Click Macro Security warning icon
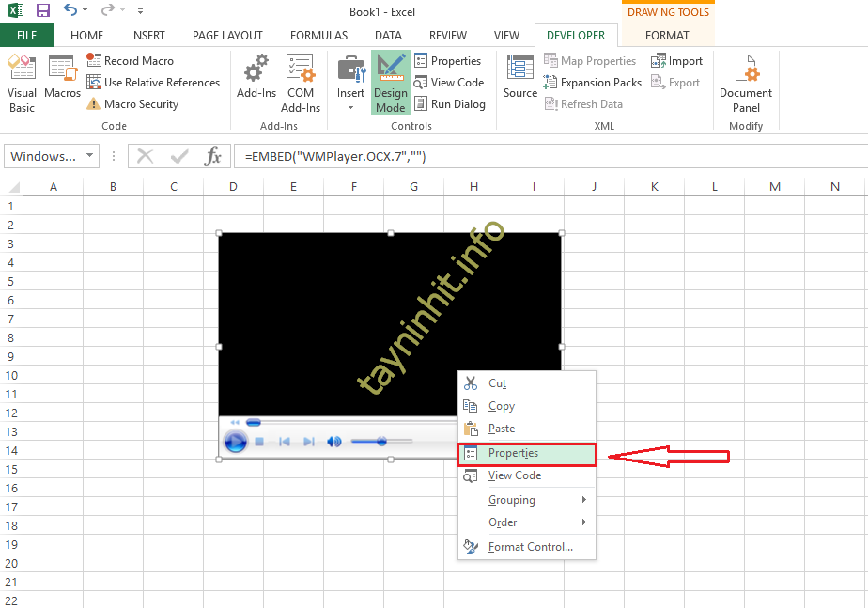868x608 pixels. pyautogui.click(x=93, y=104)
